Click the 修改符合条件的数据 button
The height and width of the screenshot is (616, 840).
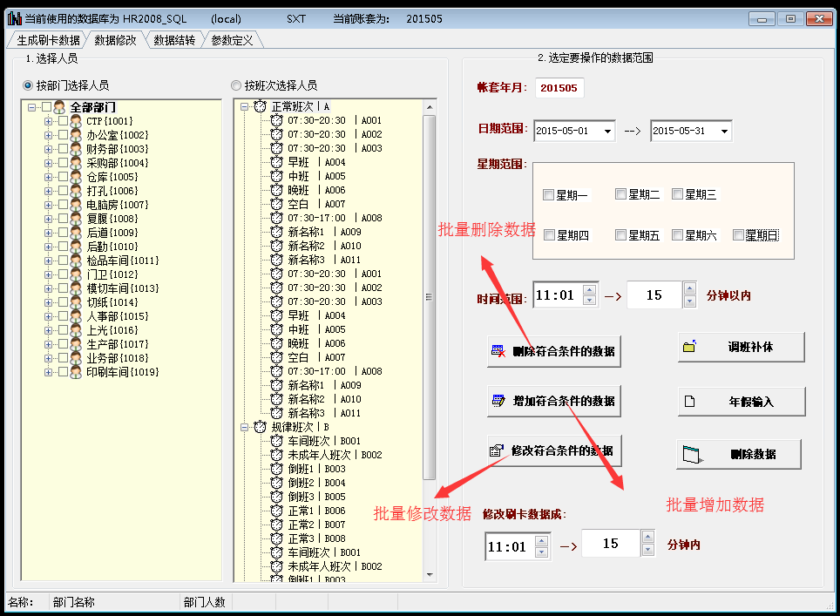pos(554,450)
